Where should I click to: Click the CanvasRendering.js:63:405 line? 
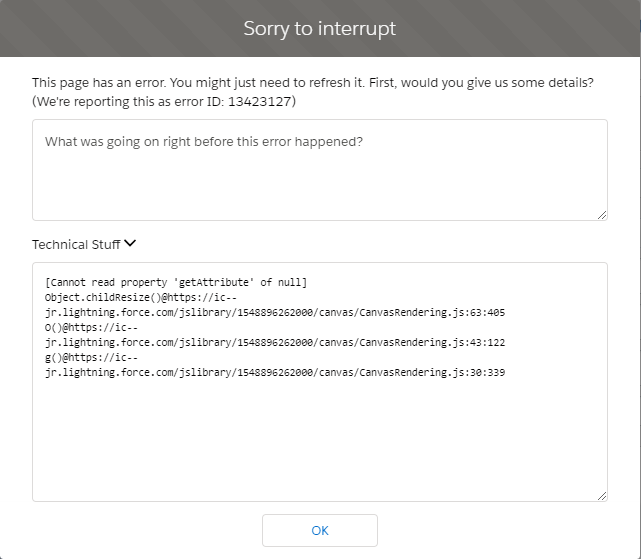pos(275,312)
